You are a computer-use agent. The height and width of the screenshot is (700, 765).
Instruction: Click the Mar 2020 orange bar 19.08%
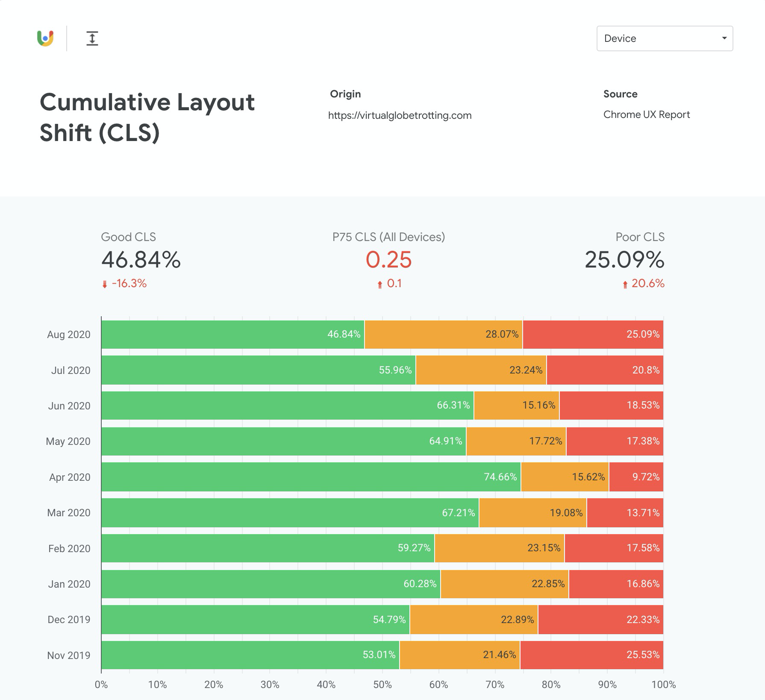pyautogui.click(x=533, y=512)
